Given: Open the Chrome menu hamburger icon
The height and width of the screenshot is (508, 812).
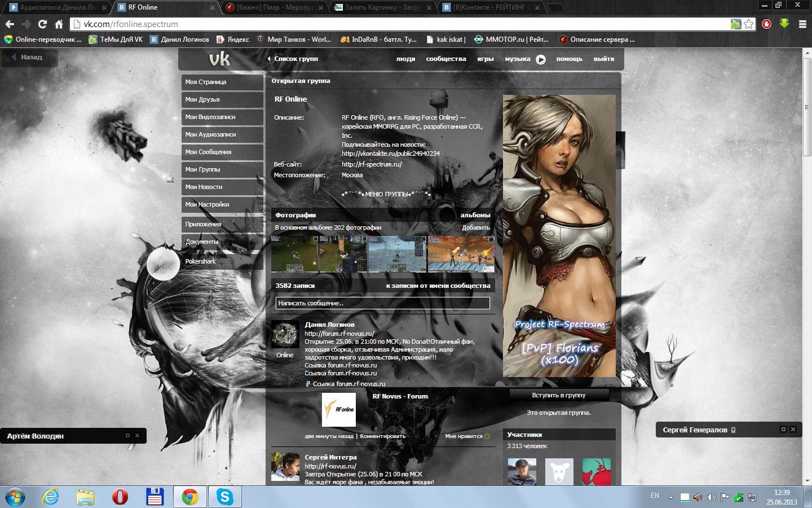Looking at the screenshot, I should pos(802,24).
